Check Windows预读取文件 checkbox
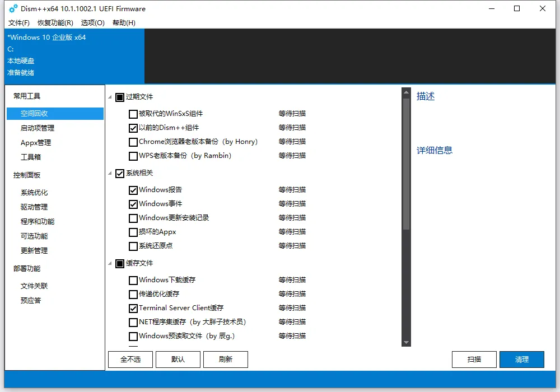Viewport: 560px width, 392px height. click(133, 336)
